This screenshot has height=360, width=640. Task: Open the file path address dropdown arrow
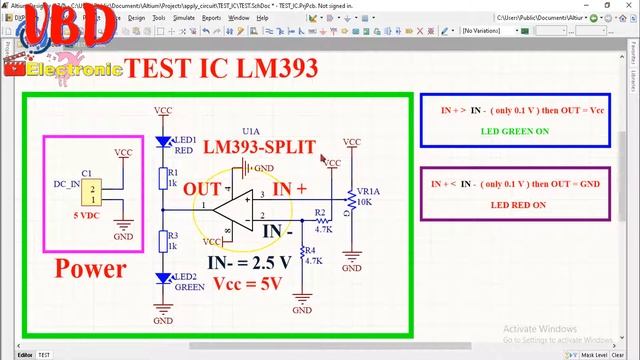586,18
